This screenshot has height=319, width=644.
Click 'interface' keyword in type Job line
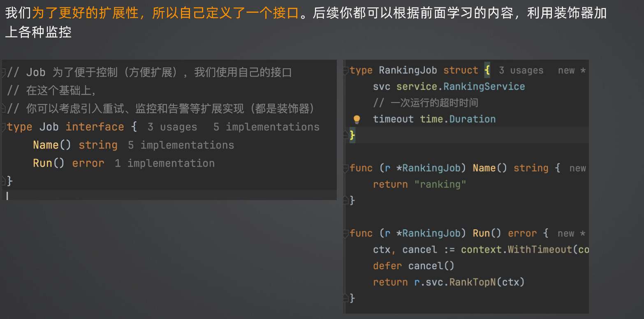pos(95,127)
